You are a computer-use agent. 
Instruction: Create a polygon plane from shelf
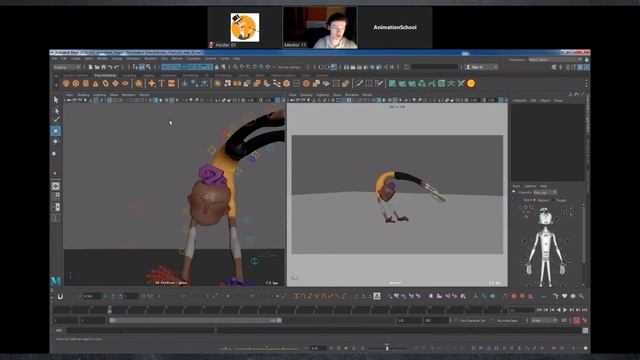[115, 83]
